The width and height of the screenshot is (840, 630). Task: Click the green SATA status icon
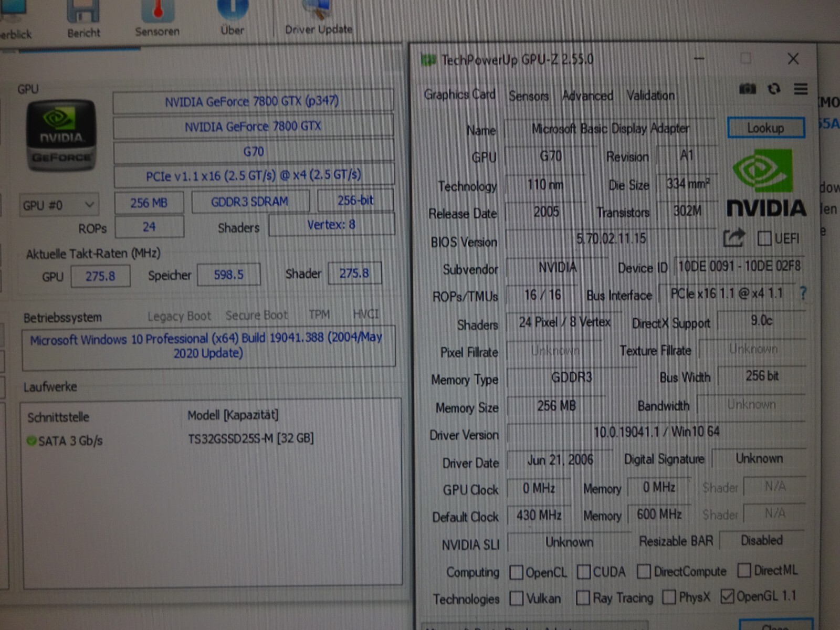(31, 440)
